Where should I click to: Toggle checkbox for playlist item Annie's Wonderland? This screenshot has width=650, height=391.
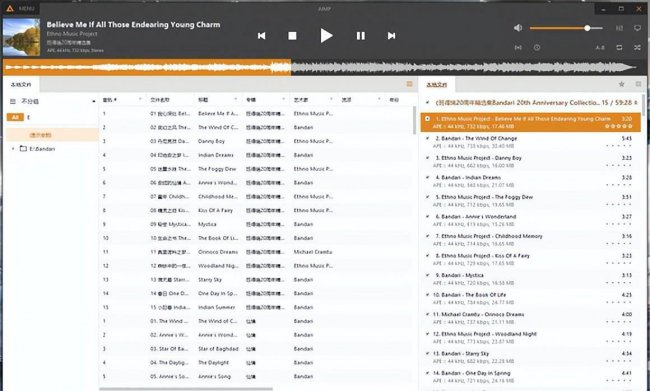(x=427, y=216)
